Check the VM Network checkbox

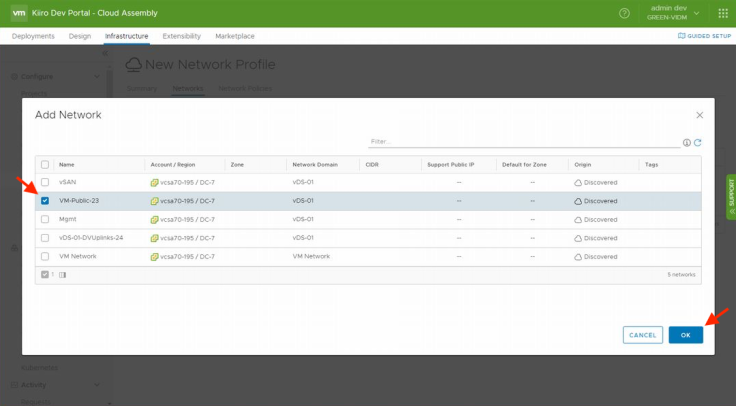click(45, 256)
